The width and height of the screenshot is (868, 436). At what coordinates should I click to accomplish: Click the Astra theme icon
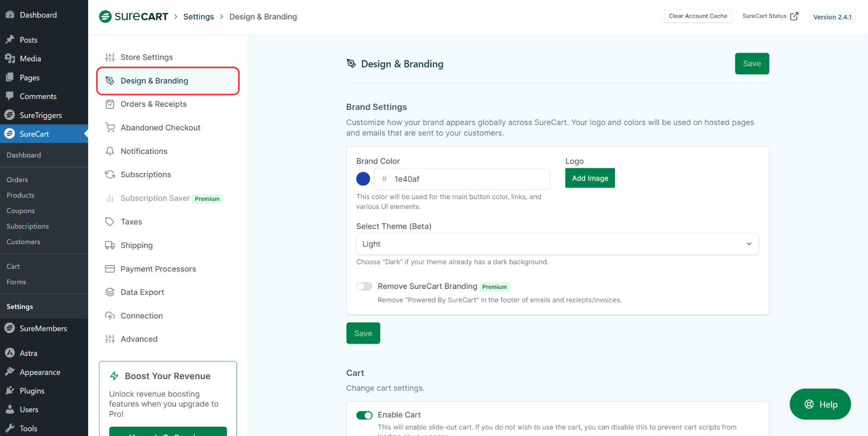tap(10, 353)
